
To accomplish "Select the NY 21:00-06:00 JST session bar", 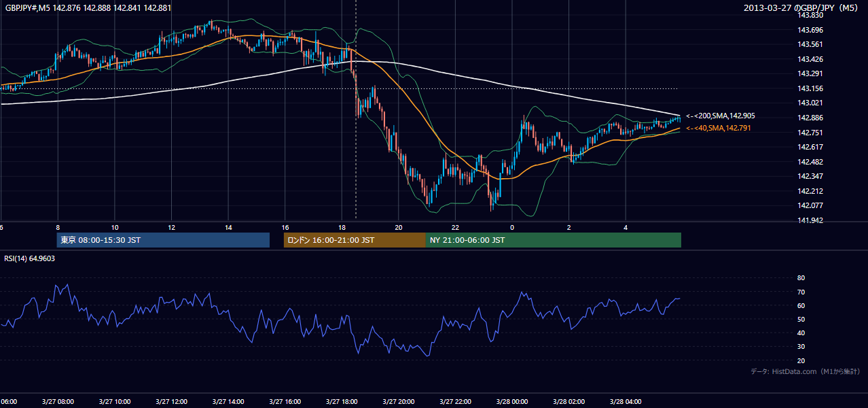I will pos(554,240).
